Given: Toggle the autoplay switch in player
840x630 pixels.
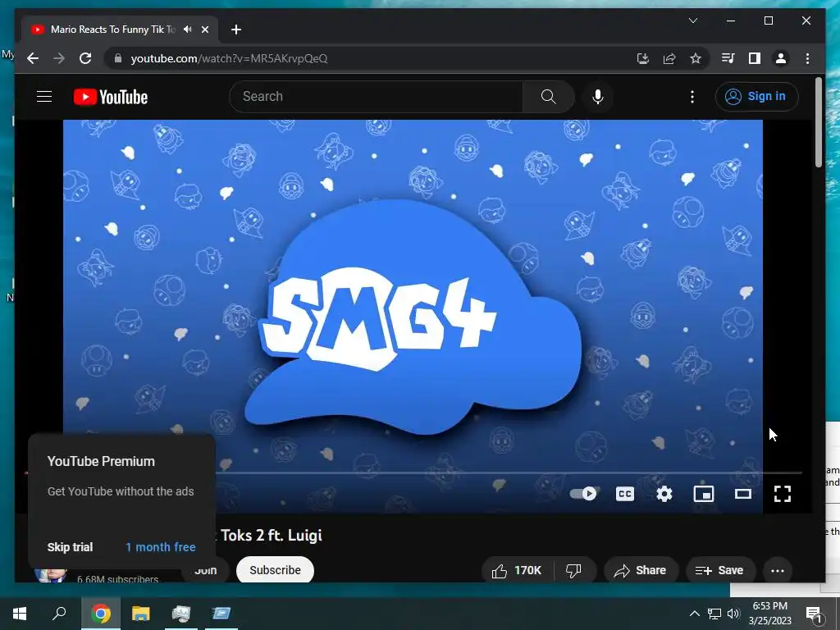Looking at the screenshot, I should tap(583, 493).
